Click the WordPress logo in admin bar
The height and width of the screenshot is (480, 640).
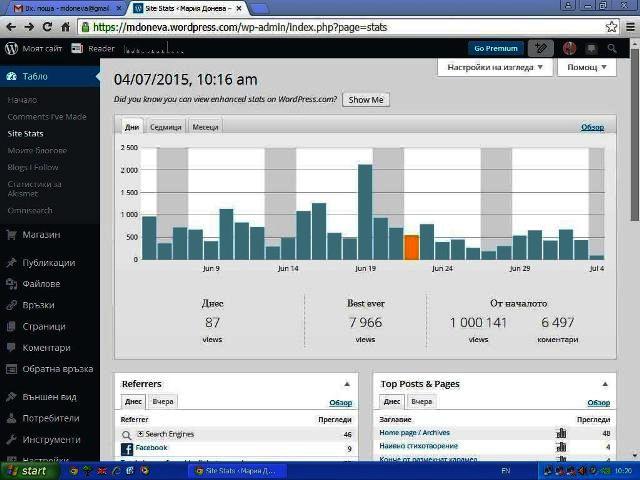point(11,48)
